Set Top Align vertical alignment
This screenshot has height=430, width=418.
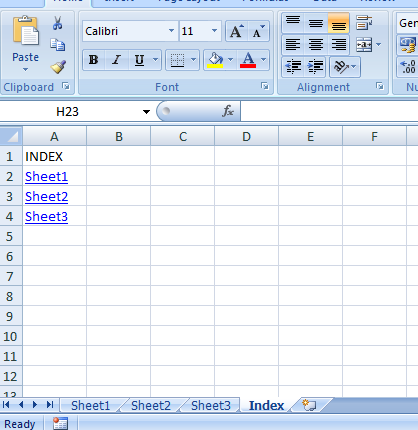293,23
